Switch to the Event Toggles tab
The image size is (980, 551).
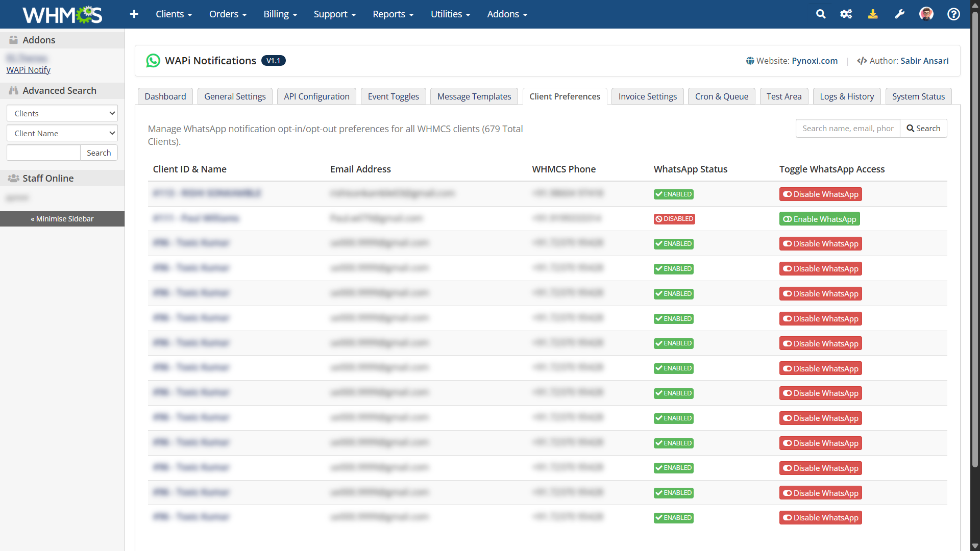point(393,96)
